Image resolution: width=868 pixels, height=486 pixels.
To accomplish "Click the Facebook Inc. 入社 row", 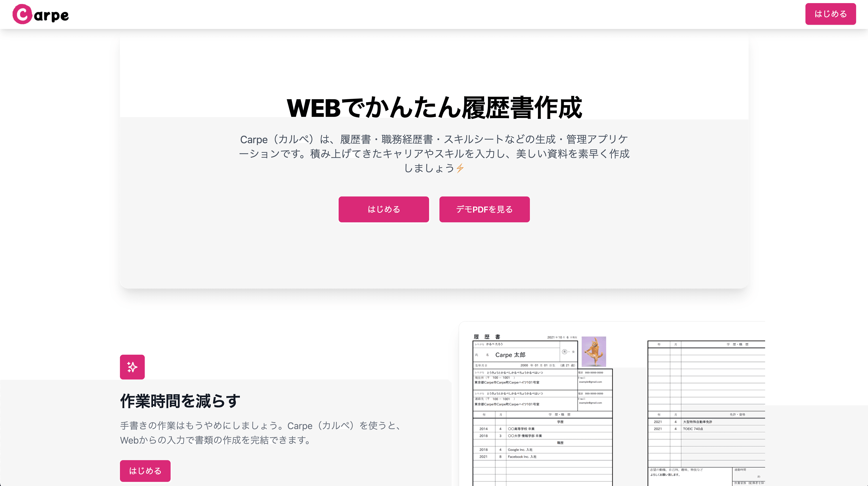I will [x=543, y=457].
